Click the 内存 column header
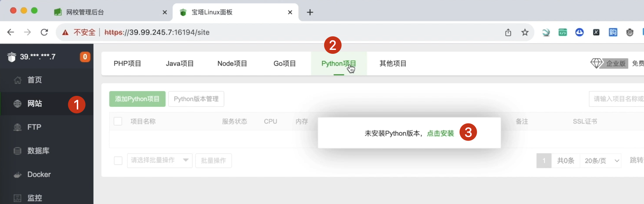Viewport: 644px width, 204px height. pyautogui.click(x=302, y=121)
